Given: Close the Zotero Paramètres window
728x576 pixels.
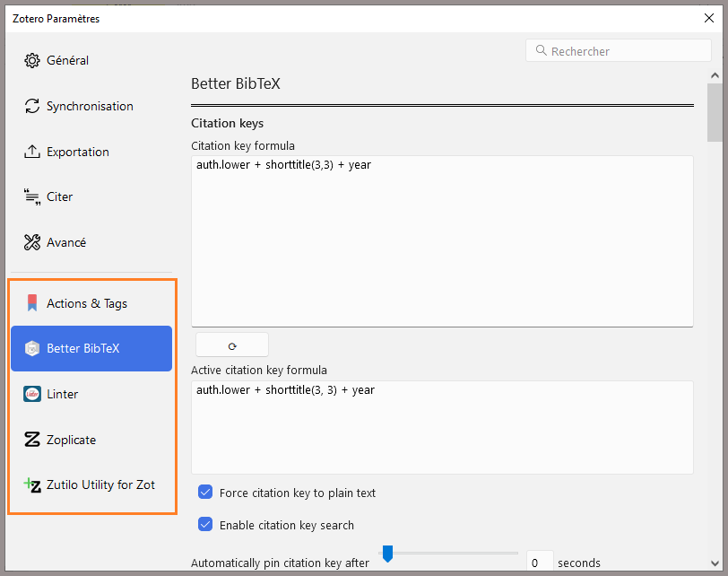Looking at the screenshot, I should coord(709,18).
